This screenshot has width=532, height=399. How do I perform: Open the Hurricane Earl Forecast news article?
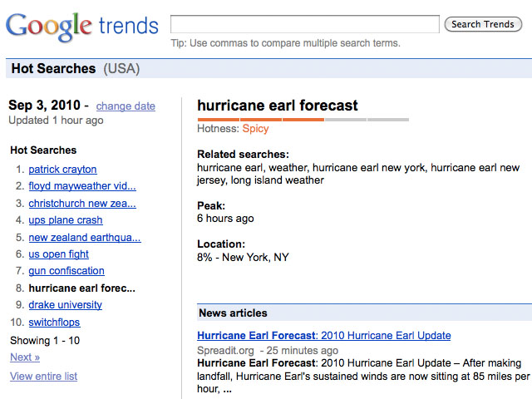click(324, 336)
